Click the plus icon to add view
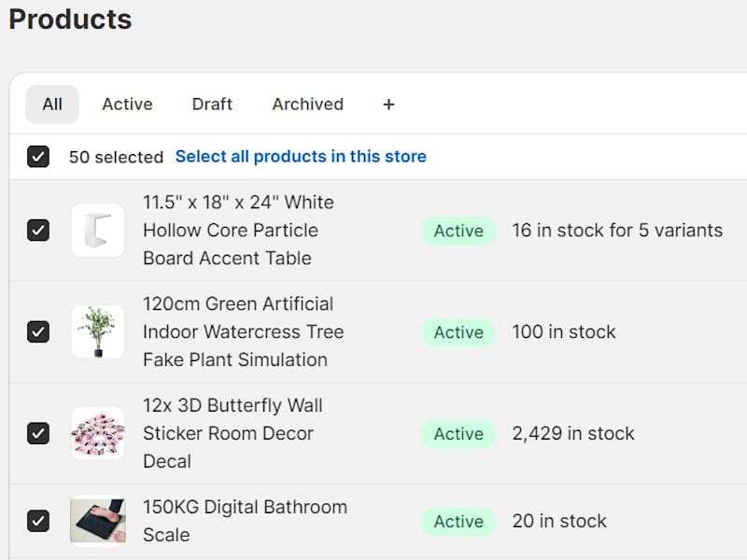The width and height of the screenshot is (747, 560). click(x=388, y=105)
